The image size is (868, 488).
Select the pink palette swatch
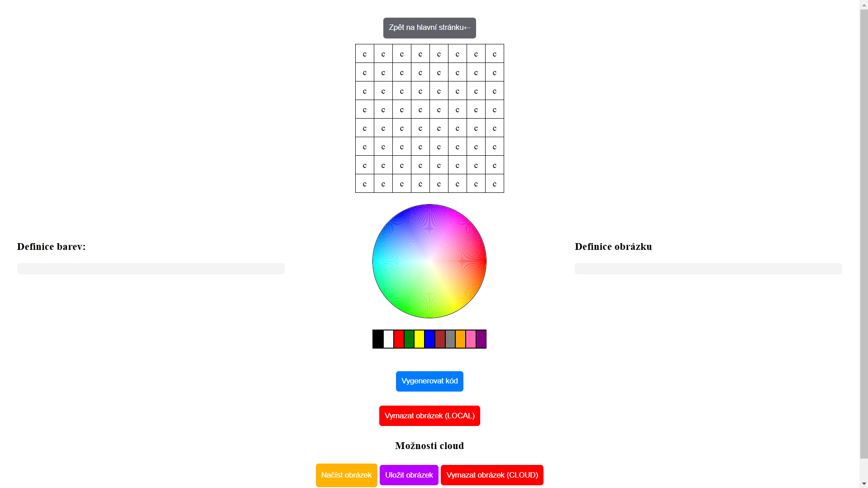471,339
